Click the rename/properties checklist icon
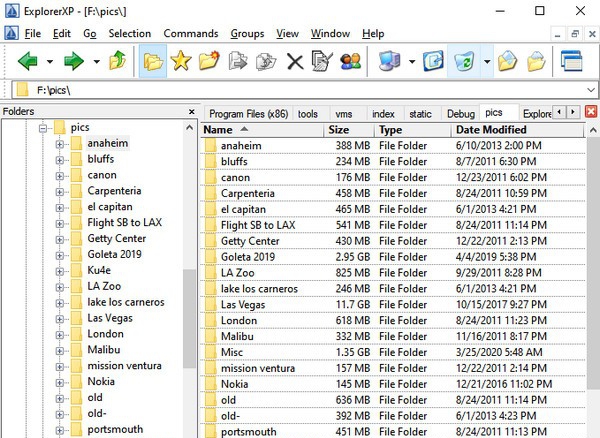 [322, 61]
